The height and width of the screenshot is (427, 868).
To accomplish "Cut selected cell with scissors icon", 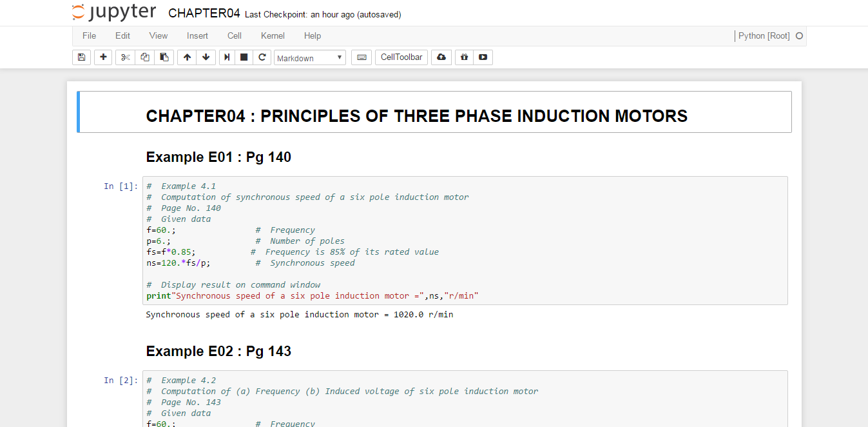I will [x=126, y=57].
